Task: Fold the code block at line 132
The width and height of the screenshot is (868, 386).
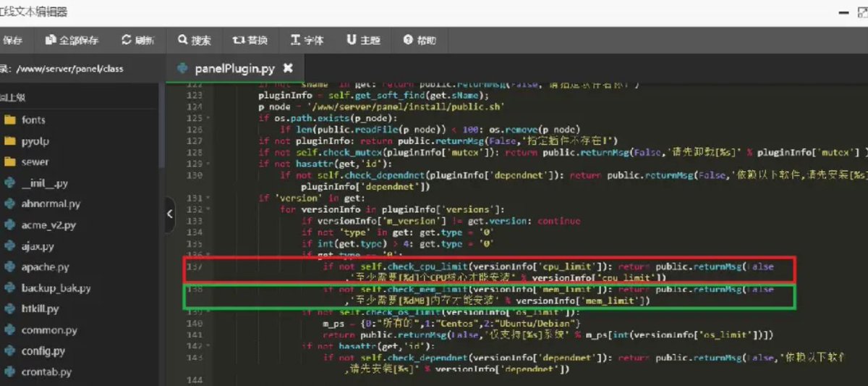Action: point(208,209)
